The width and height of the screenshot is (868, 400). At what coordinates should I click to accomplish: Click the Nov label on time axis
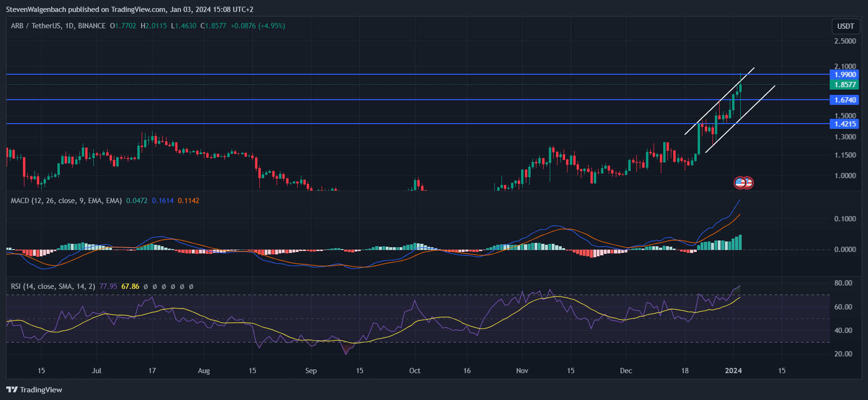[523, 371]
